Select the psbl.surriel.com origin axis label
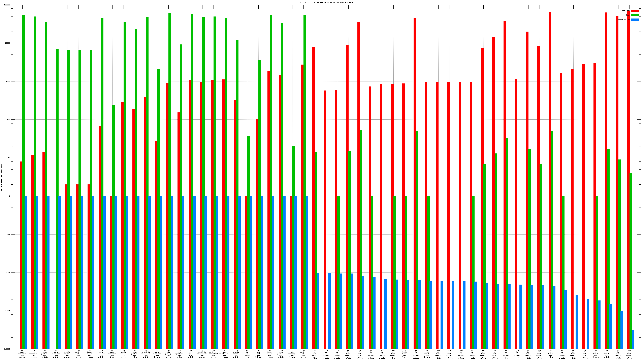Image resolution: width=644 pixels, height=362 pixels. click(123, 354)
